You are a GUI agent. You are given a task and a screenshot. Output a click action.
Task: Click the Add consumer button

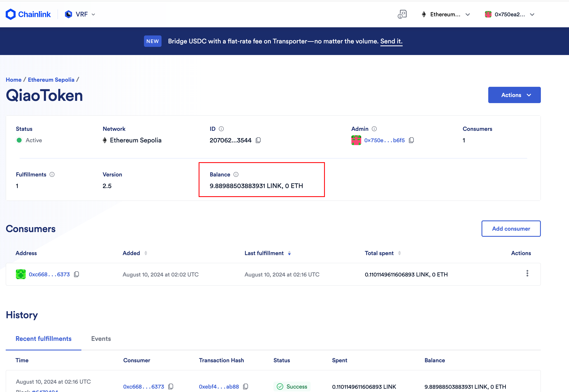[x=511, y=228]
